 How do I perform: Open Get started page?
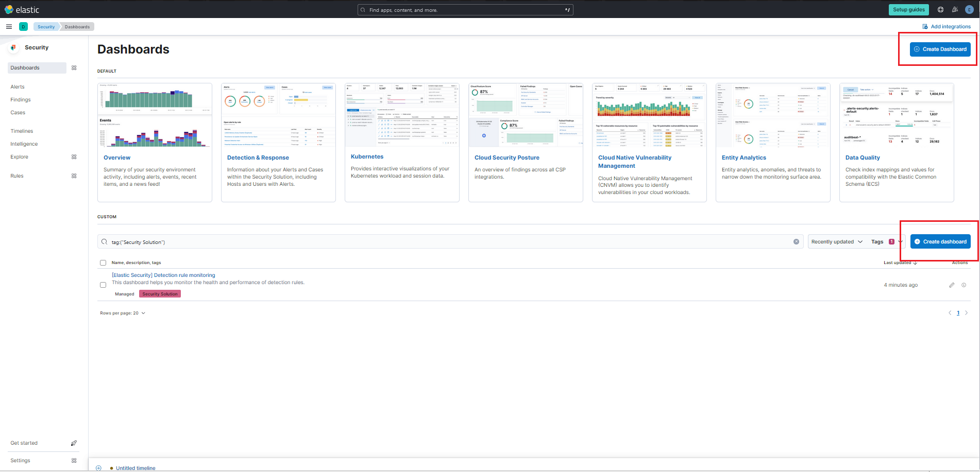[x=24, y=443]
